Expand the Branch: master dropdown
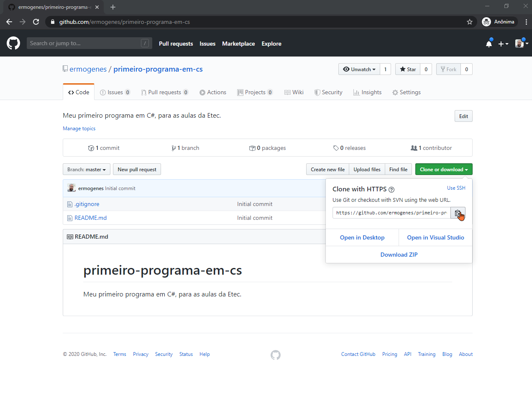532x412 pixels. coord(87,169)
